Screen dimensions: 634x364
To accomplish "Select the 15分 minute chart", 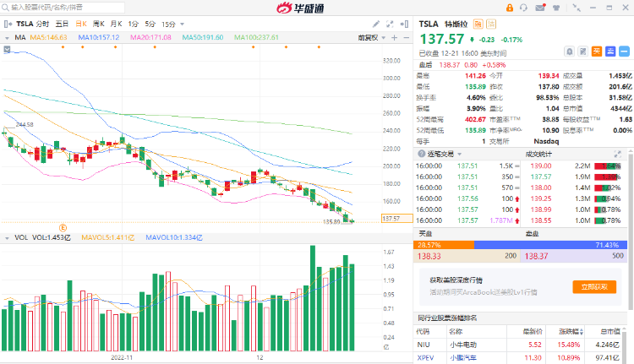I will [168, 24].
